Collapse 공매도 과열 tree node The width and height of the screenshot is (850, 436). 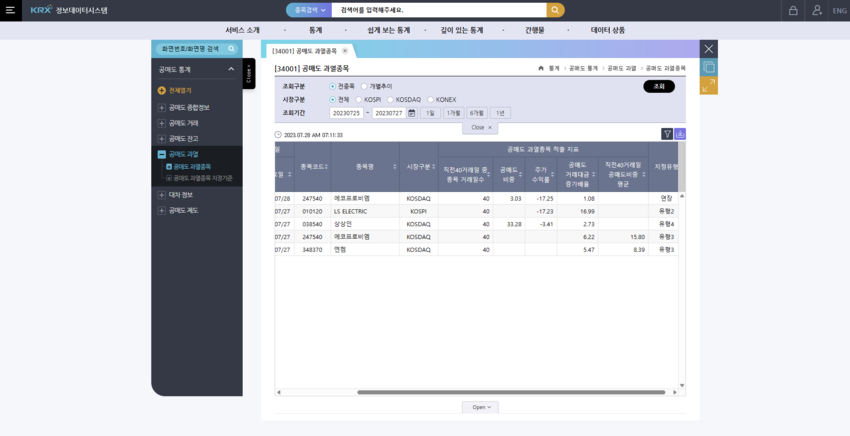(162, 155)
